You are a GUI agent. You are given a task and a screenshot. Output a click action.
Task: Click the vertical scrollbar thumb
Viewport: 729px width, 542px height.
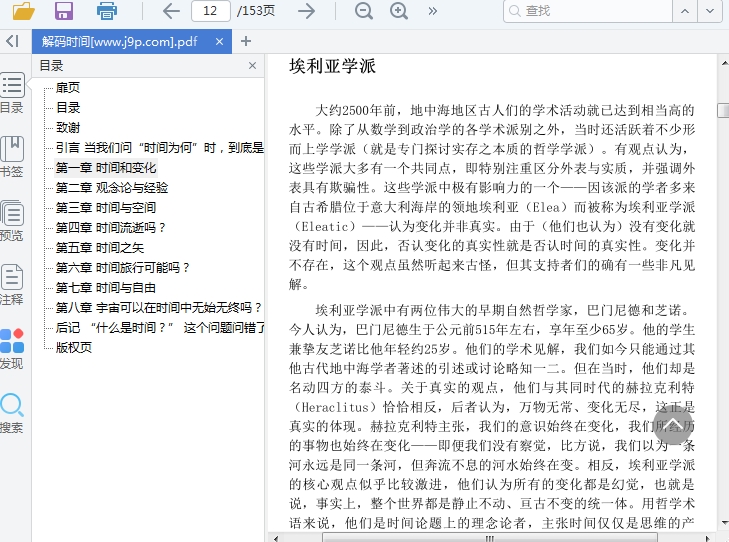click(x=724, y=110)
